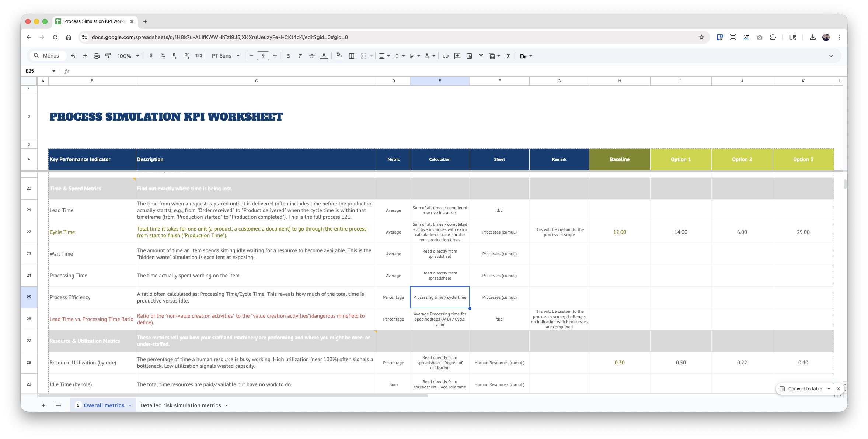Viewport: 868px width, 439px height.
Task: Click the borders grid icon
Action: point(352,56)
